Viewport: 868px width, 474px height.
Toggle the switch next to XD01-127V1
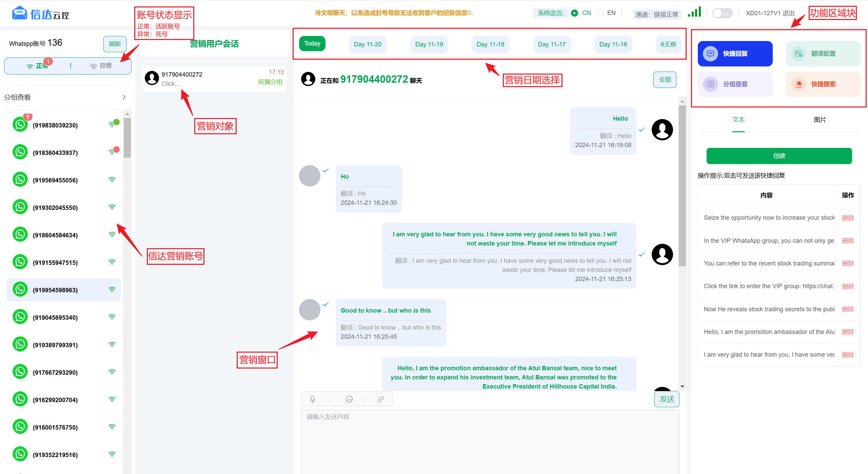coord(722,13)
